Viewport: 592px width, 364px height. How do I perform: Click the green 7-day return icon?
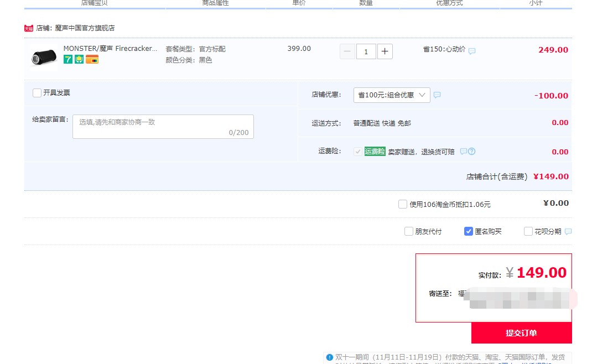coord(68,59)
